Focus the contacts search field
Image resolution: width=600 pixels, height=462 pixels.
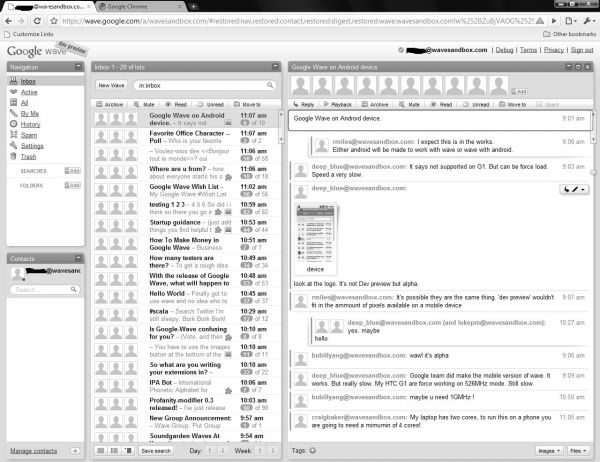45,289
